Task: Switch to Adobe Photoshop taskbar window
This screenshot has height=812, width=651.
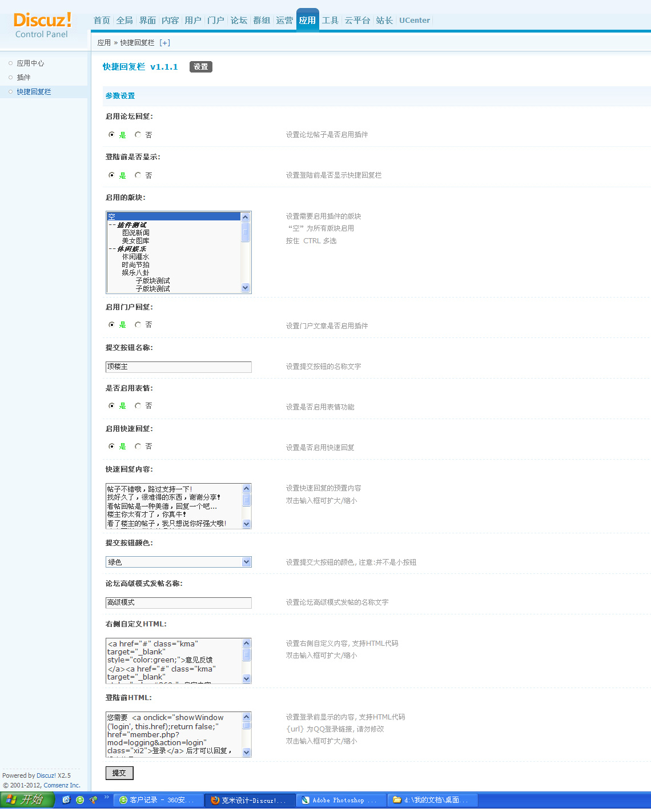Action: [x=341, y=800]
